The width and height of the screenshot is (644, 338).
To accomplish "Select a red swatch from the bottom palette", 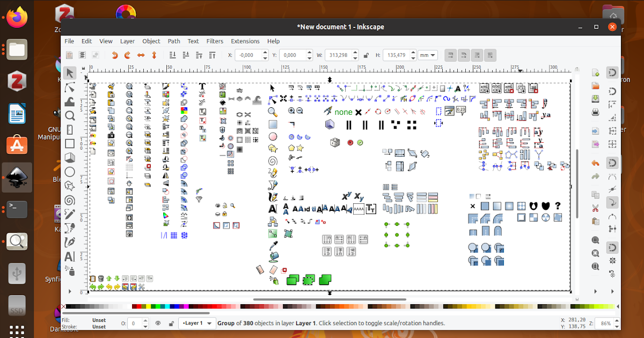I will 140,306.
